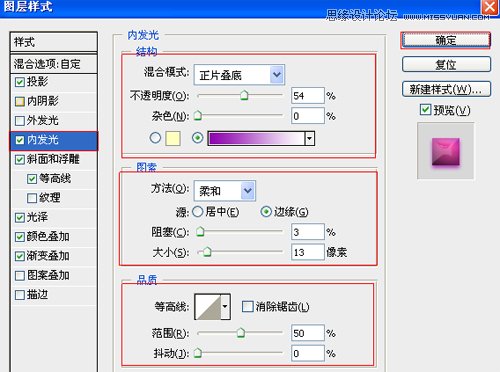Image resolution: width=500 pixels, height=372 pixels.
Task: Open the 等高线 contour picker arrow
Action: [x=225, y=306]
